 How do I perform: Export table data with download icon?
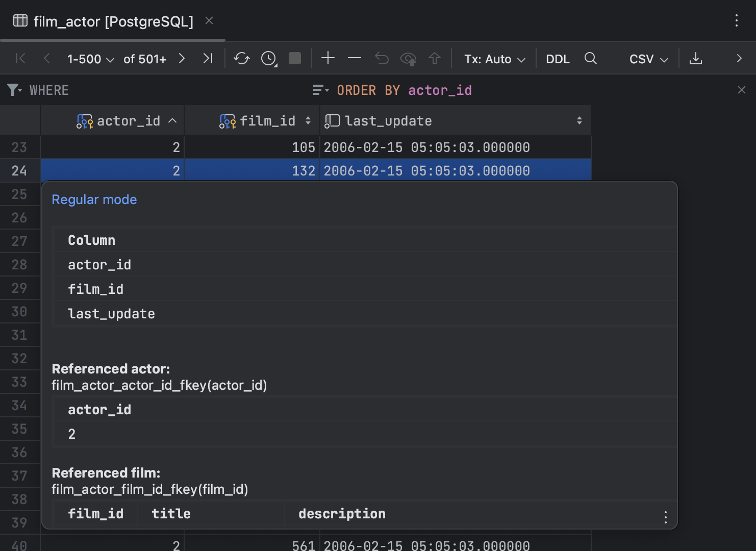click(x=696, y=59)
